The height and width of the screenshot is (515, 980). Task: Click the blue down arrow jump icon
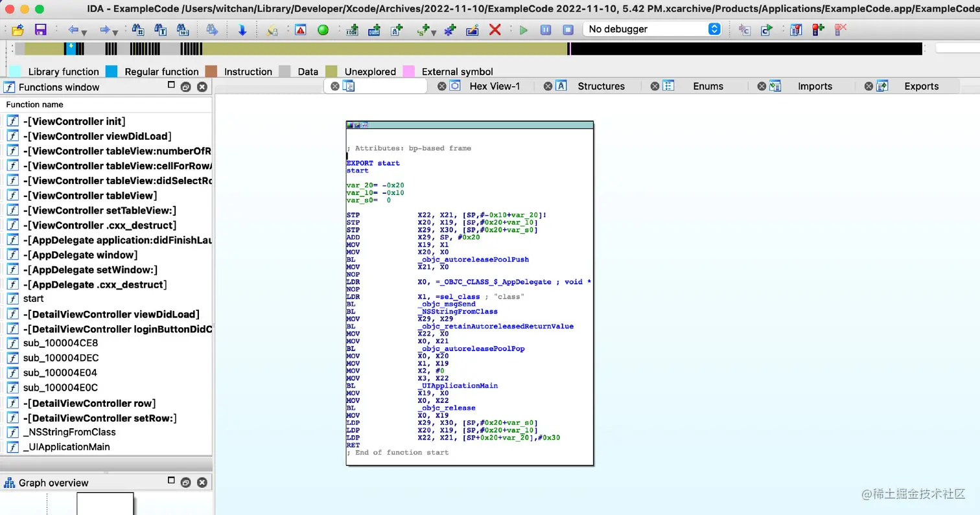242,30
